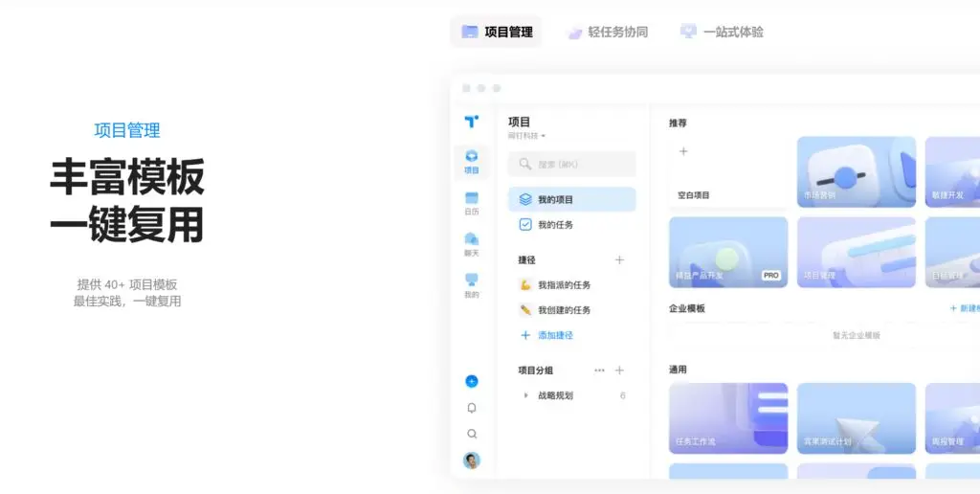
Task: Select the 战略规划 group row
Action: coord(572,395)
